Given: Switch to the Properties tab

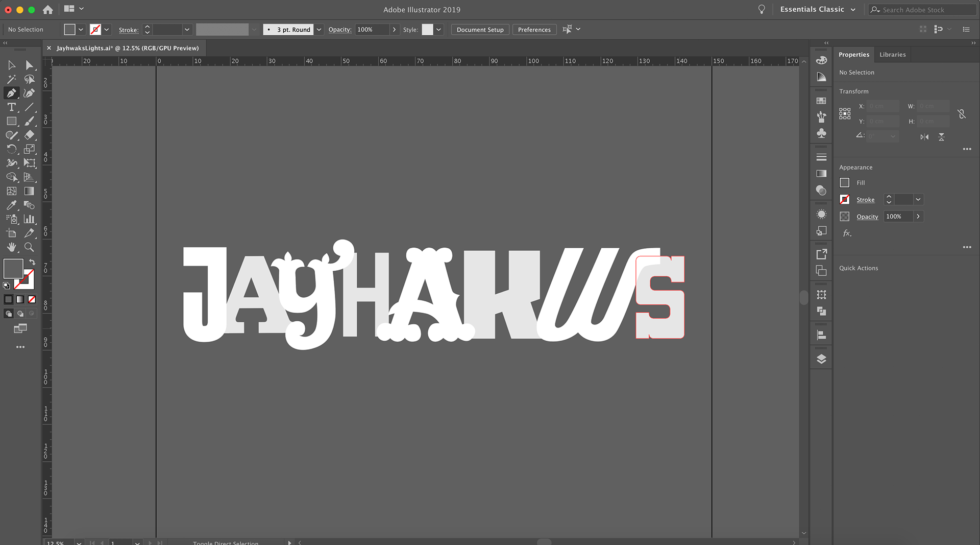Looking at the screenshot, I should (x=854, y=55).
